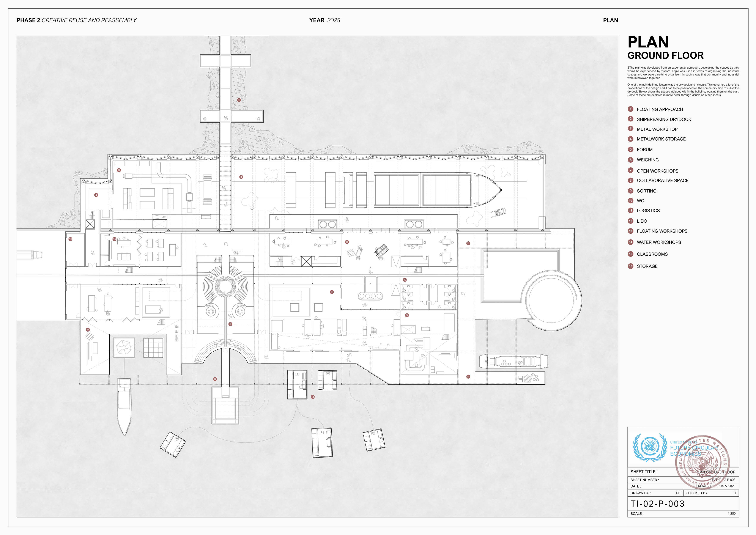
Task: Click legend marker 12 beside Lido label
Action: click(x=630, y=221)
